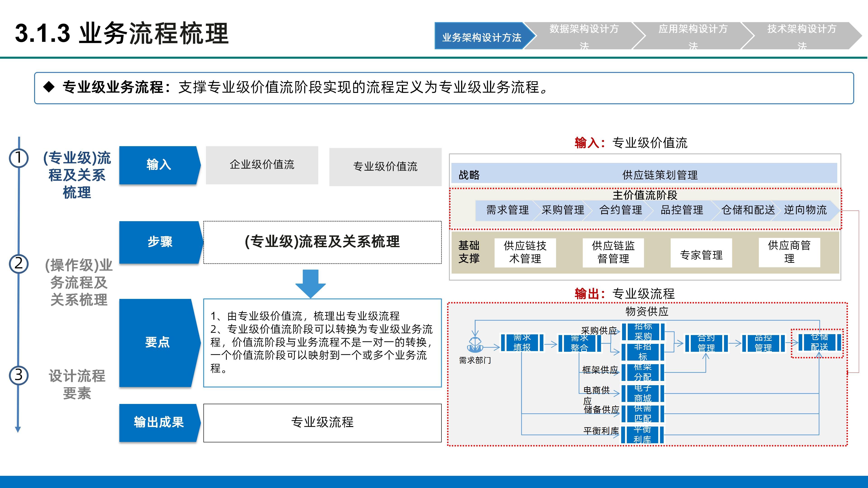Click the 需求部门 person icon
The height and width of the screenshot is (488, 868).
coord(475,345)
